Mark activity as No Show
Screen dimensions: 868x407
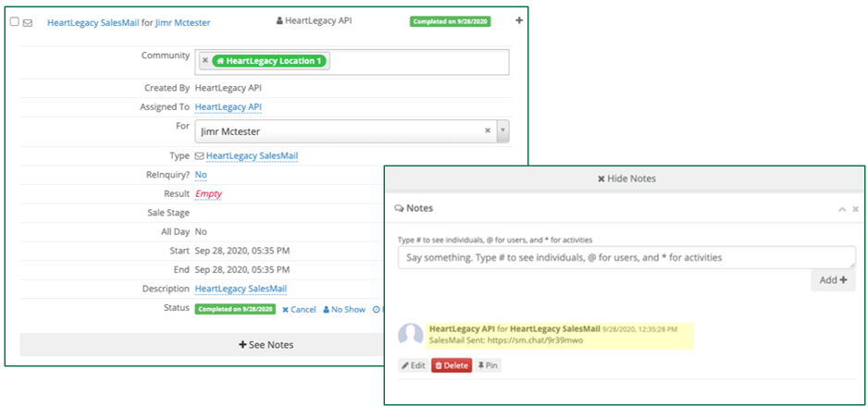click(344, 310)
